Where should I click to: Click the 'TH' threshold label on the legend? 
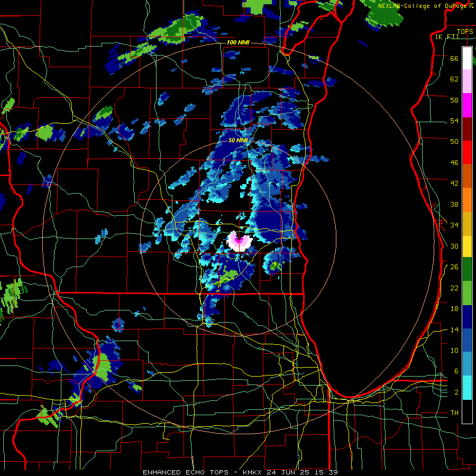[454, 413]
